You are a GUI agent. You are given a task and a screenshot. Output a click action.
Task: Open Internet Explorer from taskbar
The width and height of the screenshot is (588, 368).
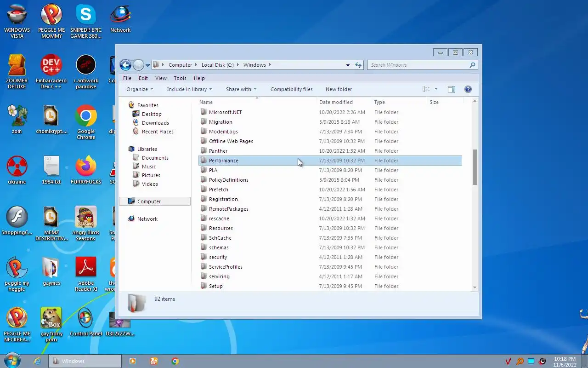[x=38, y=361]
